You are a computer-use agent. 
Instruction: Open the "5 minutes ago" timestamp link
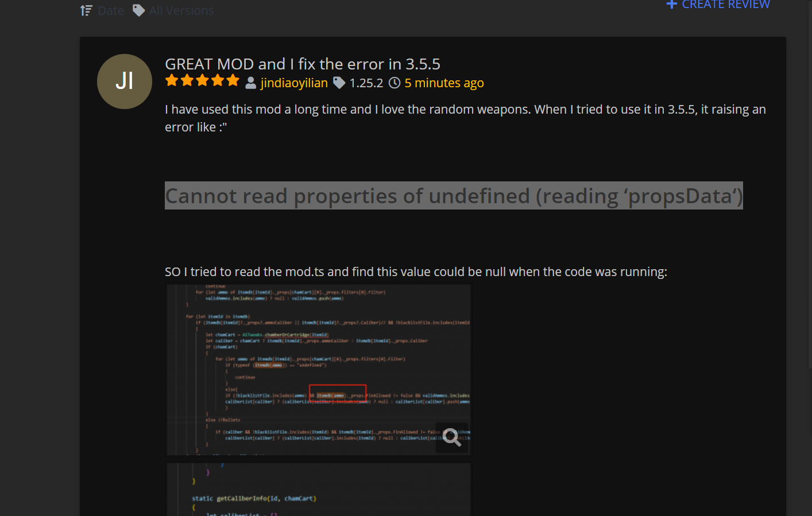point(444,83)
